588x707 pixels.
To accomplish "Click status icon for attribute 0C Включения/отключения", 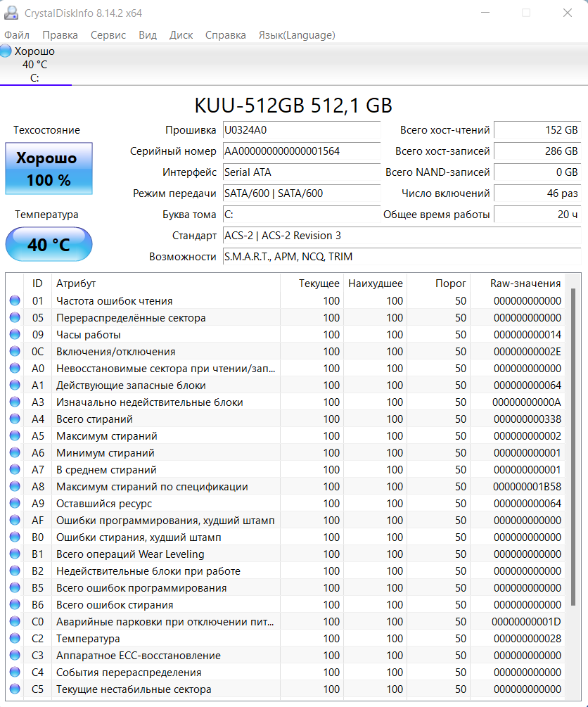I will [15, 351].
